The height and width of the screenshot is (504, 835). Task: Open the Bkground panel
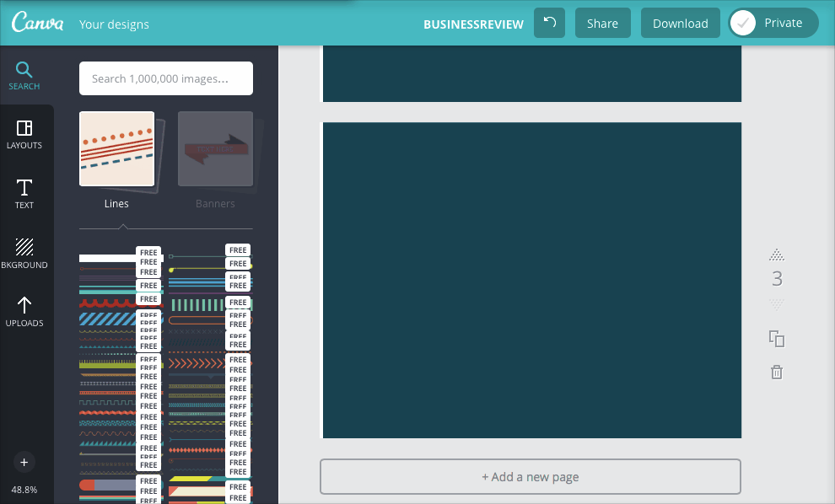[x=24, y=253]
